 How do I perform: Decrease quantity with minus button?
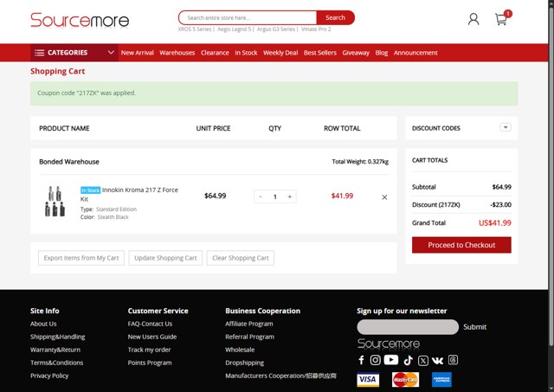pyautogui.click(x=261, y=196)
